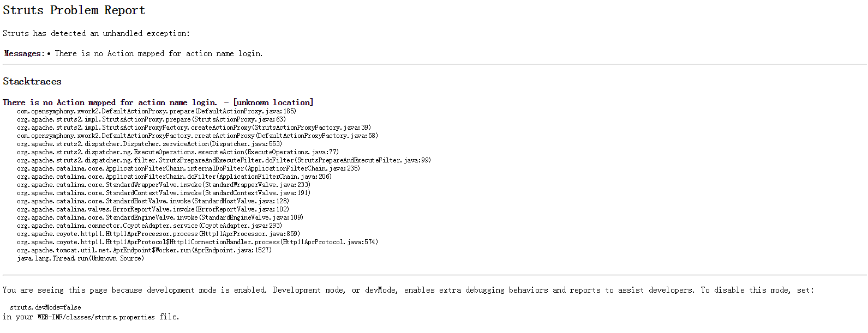Click stack line StandardWrapperValve.invoke

click(164, 185)
